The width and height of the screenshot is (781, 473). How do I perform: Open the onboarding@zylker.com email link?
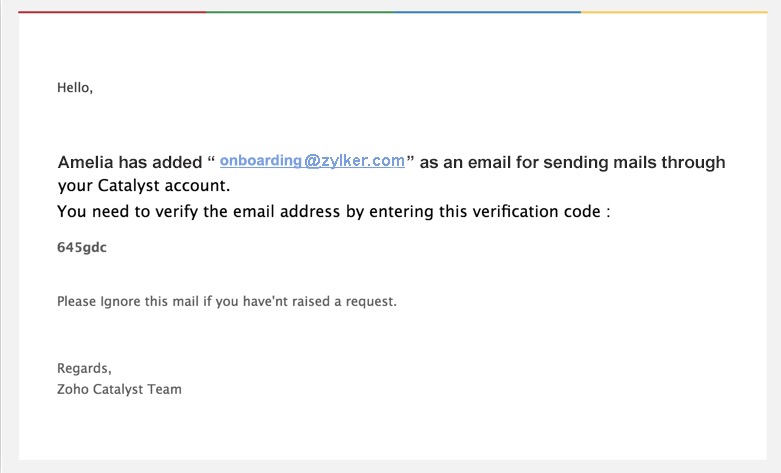tap(312, 161)
